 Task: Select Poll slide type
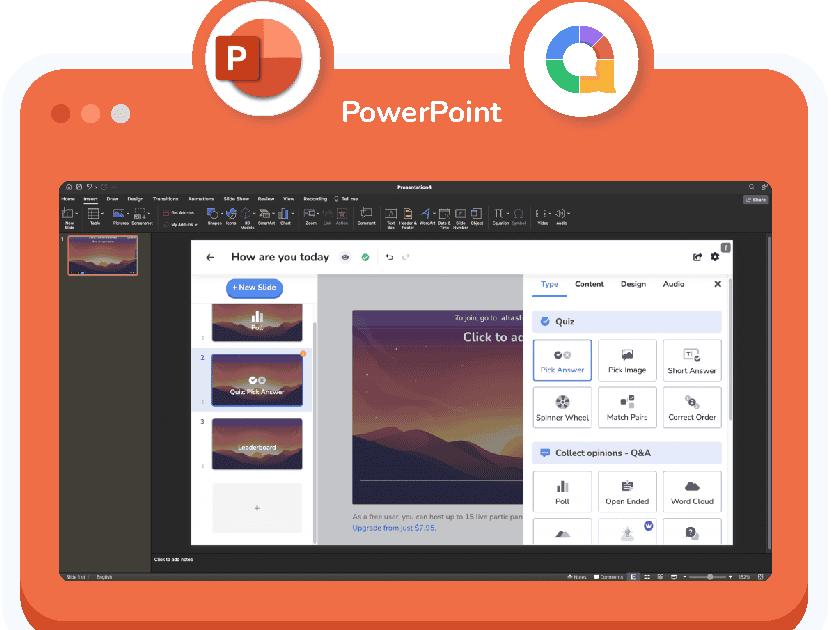(x=562, y=492)
